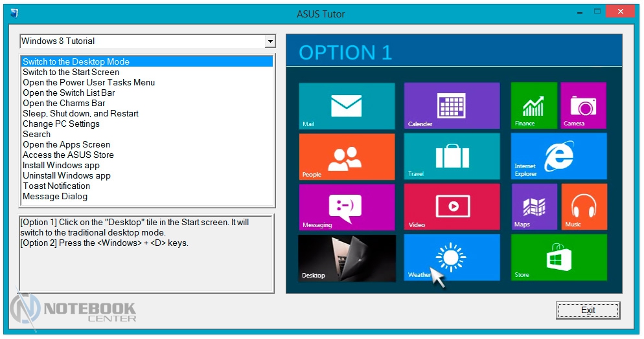Click the Camera tile icon
This screenshot has height=339, width=644.
(583, 105)
